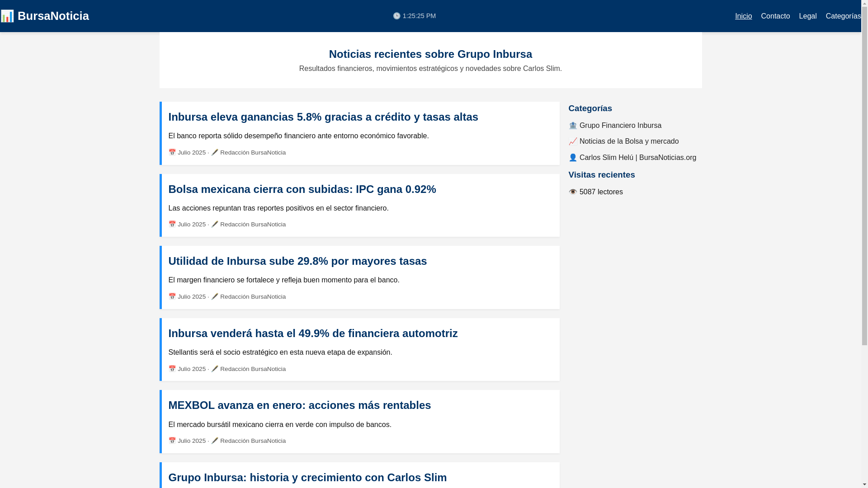The width and height of the screenshot is (868, 488).
Task: Click summary 'Stellantis será el socio estratégico'
Action: tap(280, 352)
